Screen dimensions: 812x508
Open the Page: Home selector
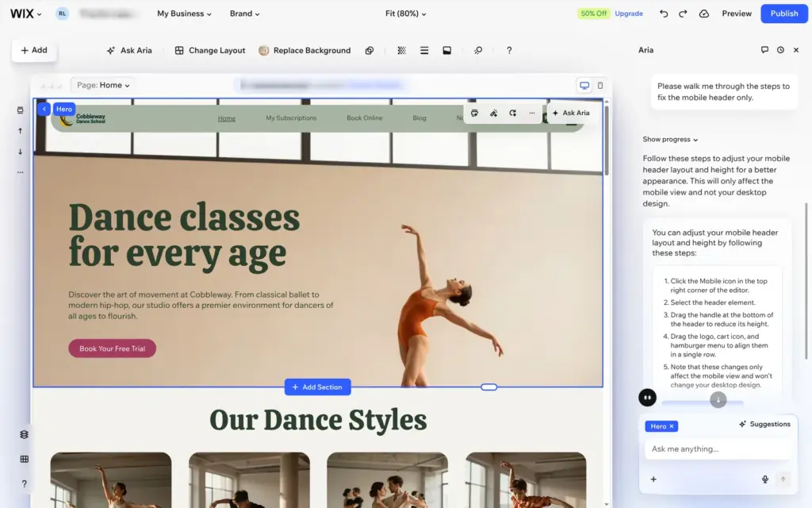pos(103,85)
